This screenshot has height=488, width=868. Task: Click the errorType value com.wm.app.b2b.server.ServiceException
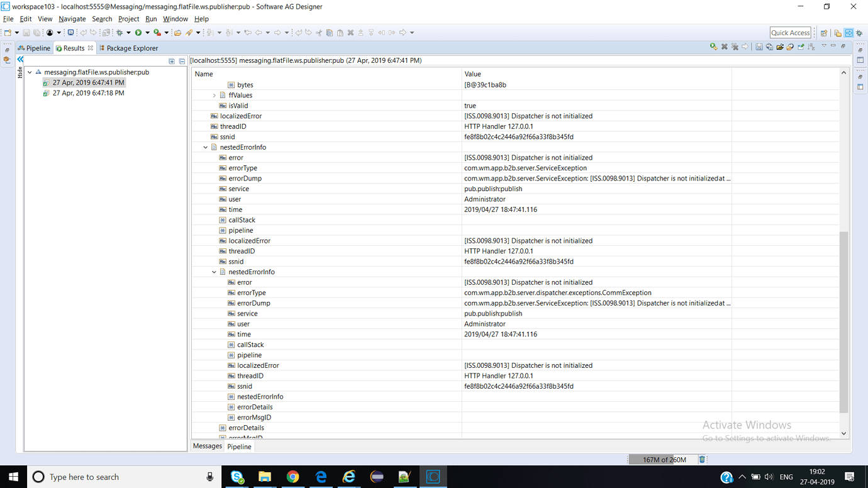point(525,168)
